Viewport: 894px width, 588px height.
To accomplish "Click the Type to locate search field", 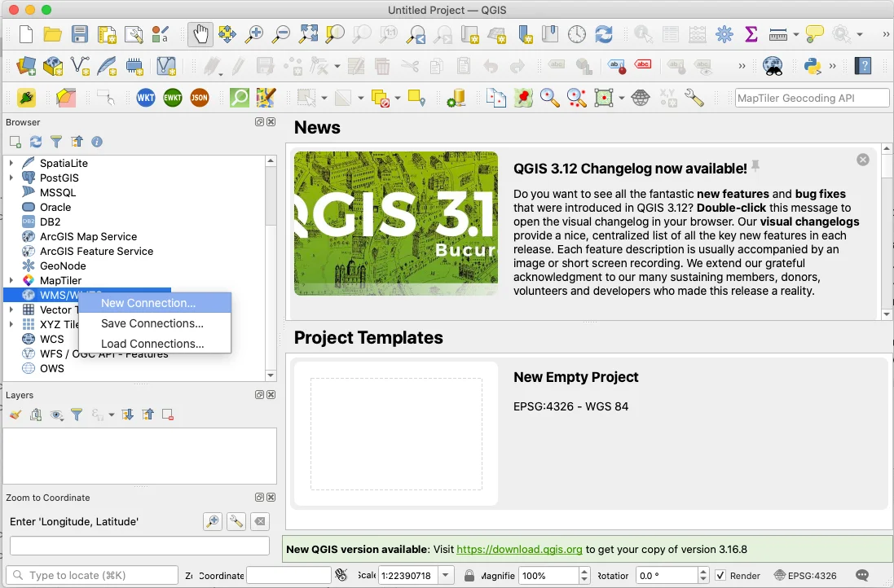I will (x=92, y=576).
